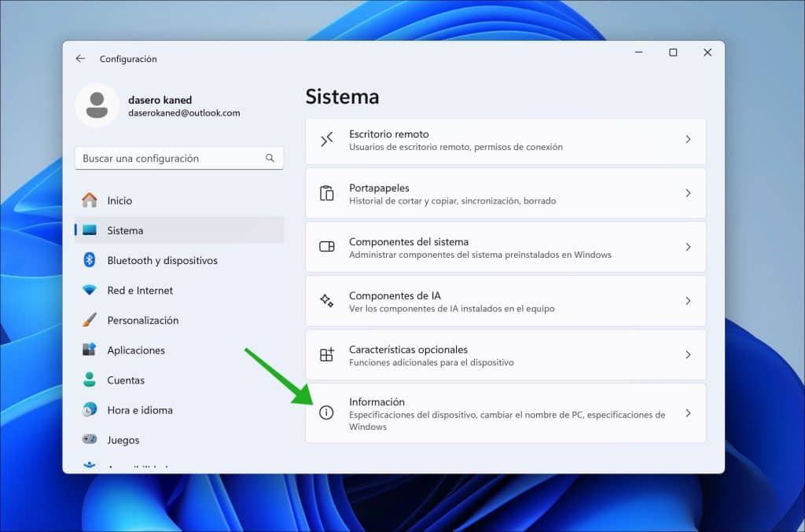805x532 pixels.
Task: Click the Componentes del sistema icon
Action: [326, 247]
